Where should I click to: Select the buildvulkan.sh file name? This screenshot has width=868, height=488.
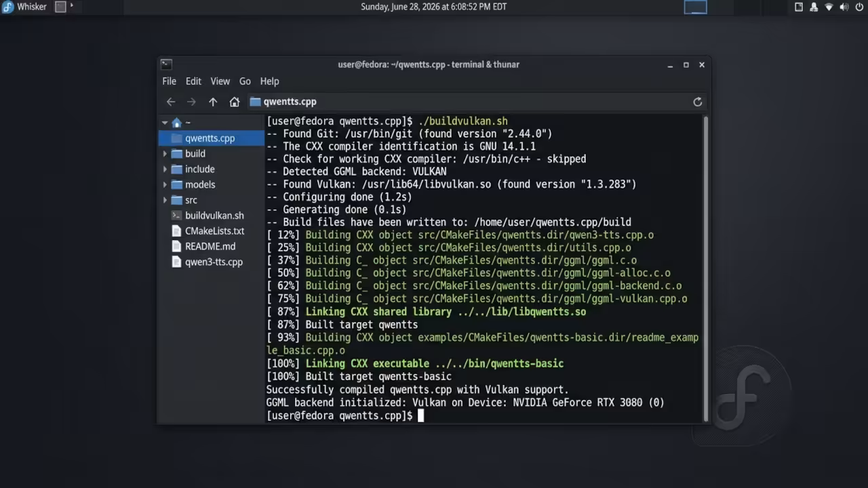[214, 216]
